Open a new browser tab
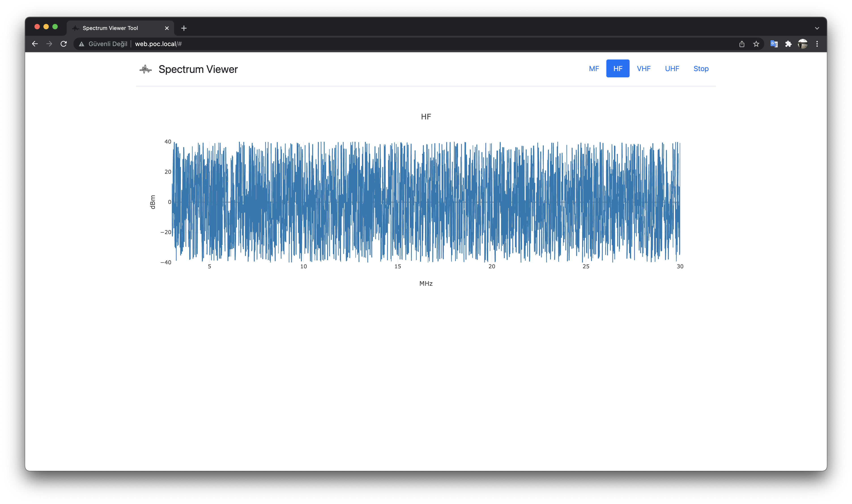 tap(184, 28)
